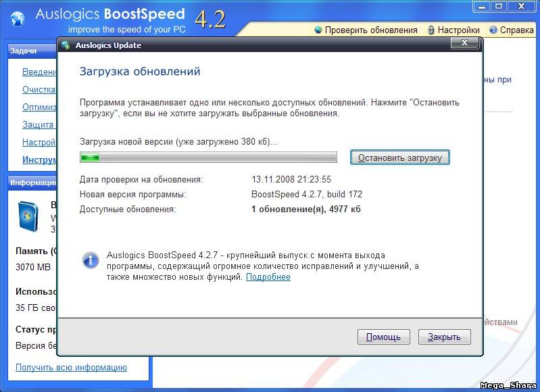
Task: Close the Auslogics Update dialog with X
Action: pyautogui.click(x=464, y=43)
